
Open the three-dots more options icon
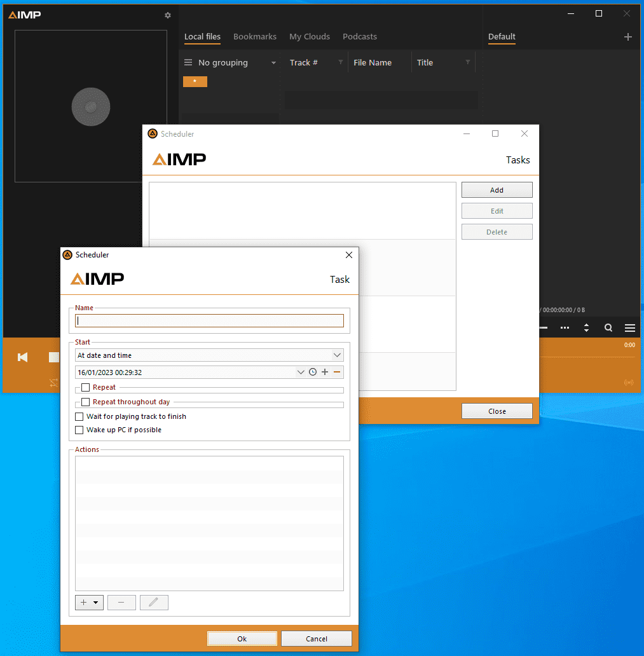pos(565,327)
